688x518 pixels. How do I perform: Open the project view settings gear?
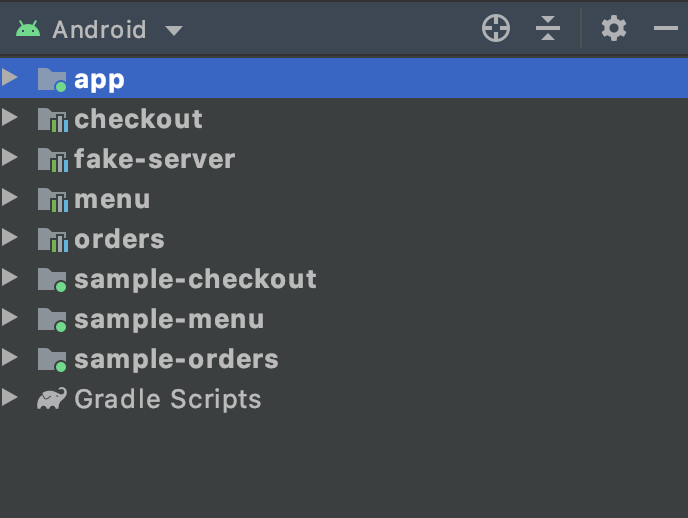tap(613, 29)
